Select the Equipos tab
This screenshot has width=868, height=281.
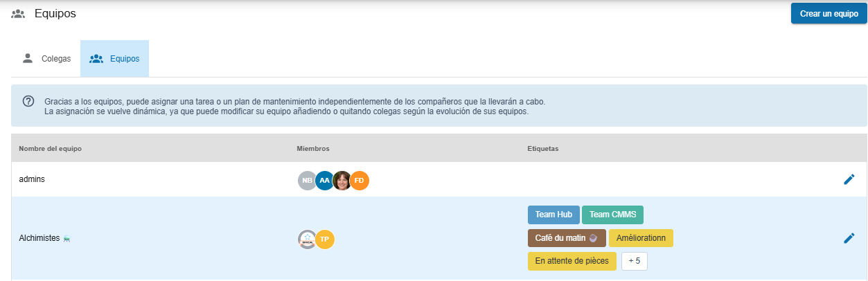pyautogui.click(x=115, y=59)
